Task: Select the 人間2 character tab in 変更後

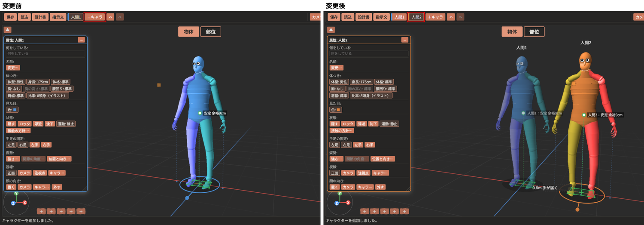Action: (416, 17)
